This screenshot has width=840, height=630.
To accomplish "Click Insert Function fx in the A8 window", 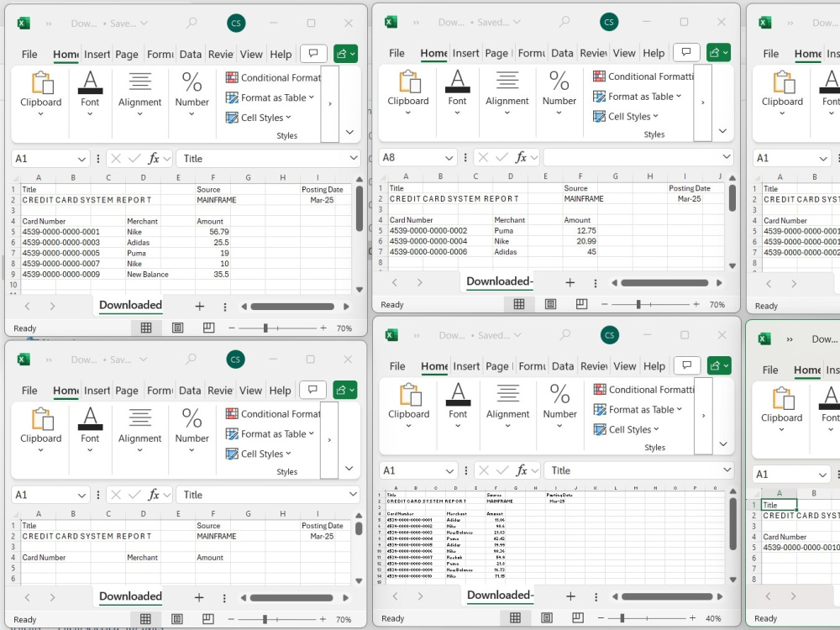I will click(x=522, y=158).
